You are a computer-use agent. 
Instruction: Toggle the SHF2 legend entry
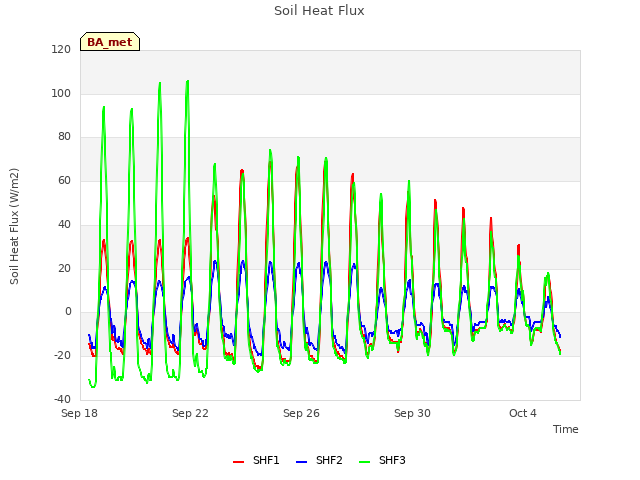[x=319, y=460]
